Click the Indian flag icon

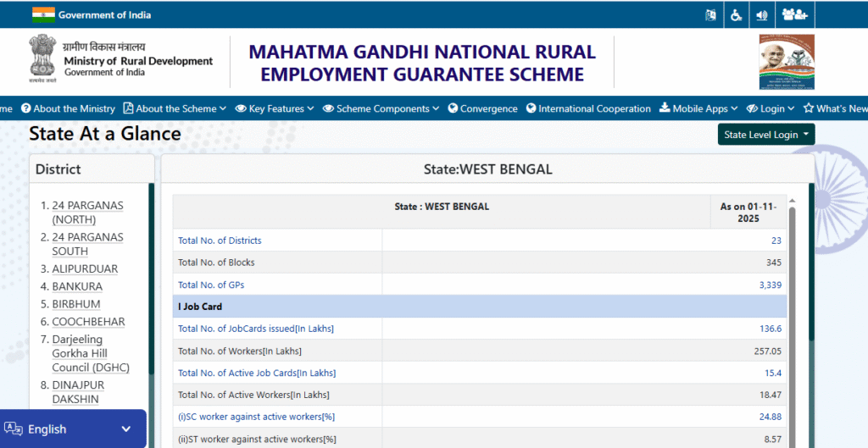43,15
